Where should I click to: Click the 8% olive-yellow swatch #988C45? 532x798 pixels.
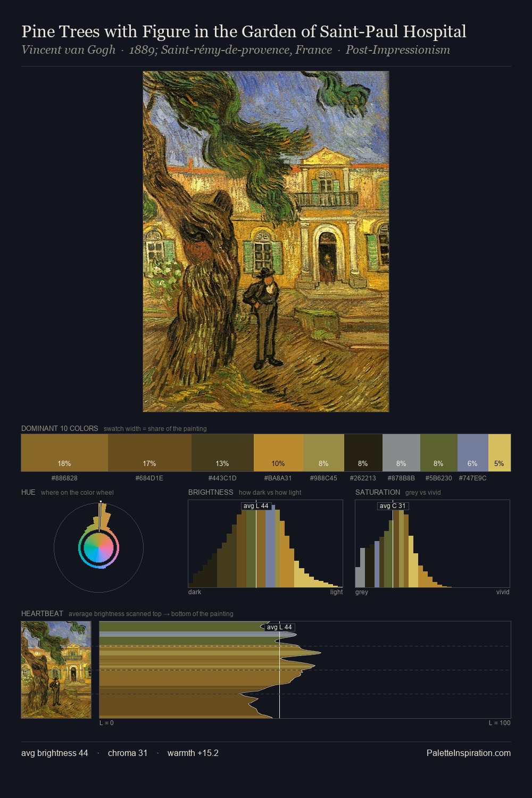coord(323,453)
